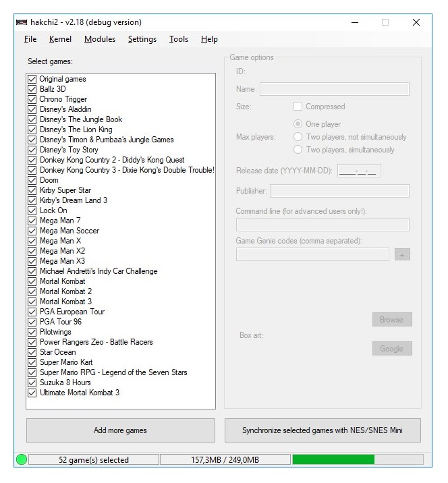This screenshot has width=448, height=483.
Task: Select Mega Man Soccer entry
Action: [69, 231]
